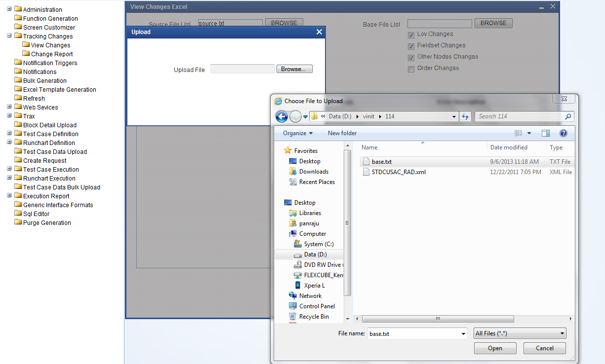
Task: Sort by Date modified column header
Action: pos(509,147)
